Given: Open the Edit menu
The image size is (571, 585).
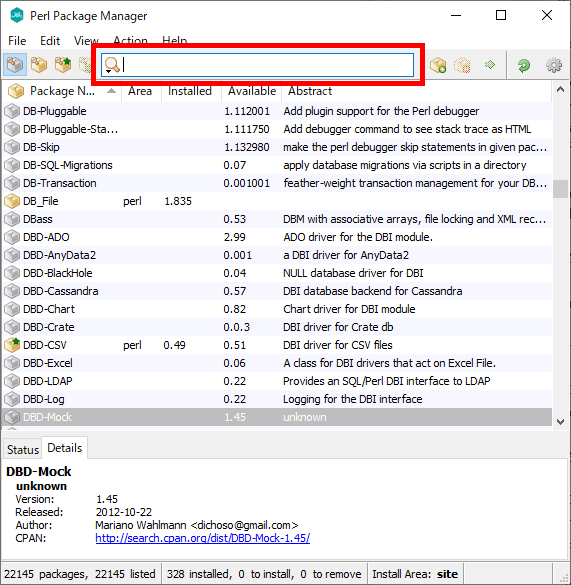Looking at the screenshot, I should pos(50,40).
